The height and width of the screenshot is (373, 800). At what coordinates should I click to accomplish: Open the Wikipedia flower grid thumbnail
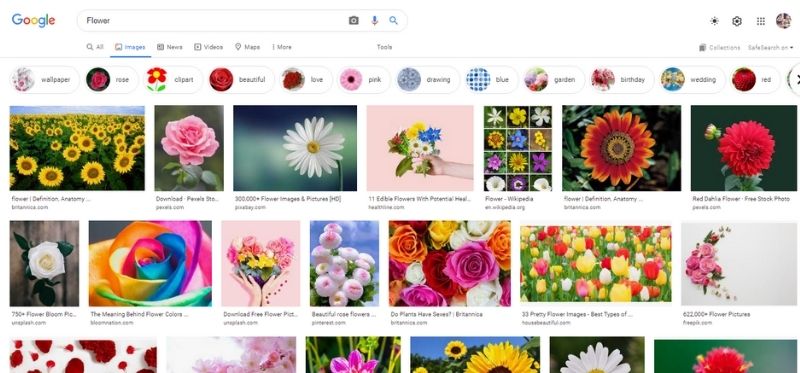tap(518, 148)
